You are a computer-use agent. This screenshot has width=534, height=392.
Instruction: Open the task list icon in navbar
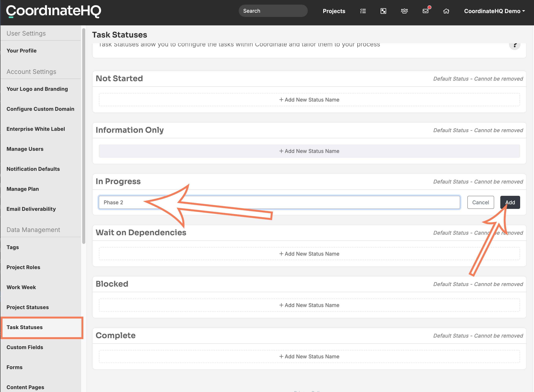pyautogui.click(x=363, y=11)
